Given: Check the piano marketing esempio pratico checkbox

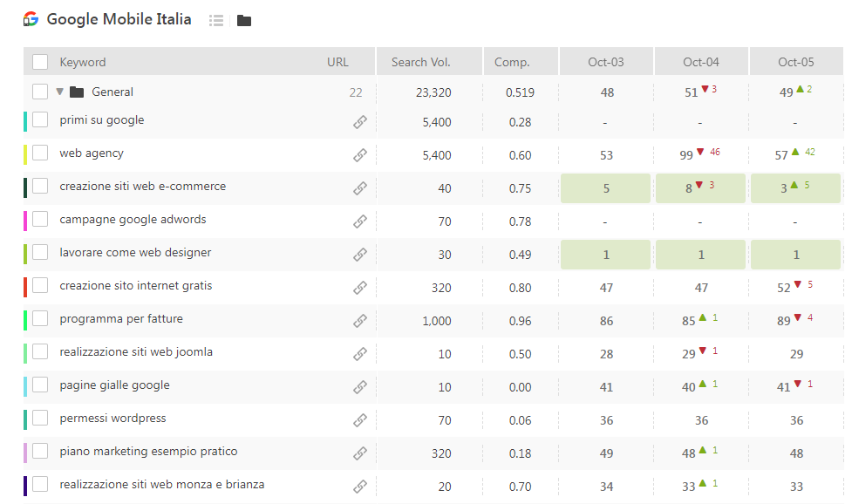Looking at the screenshot, I should pos(40,451).
